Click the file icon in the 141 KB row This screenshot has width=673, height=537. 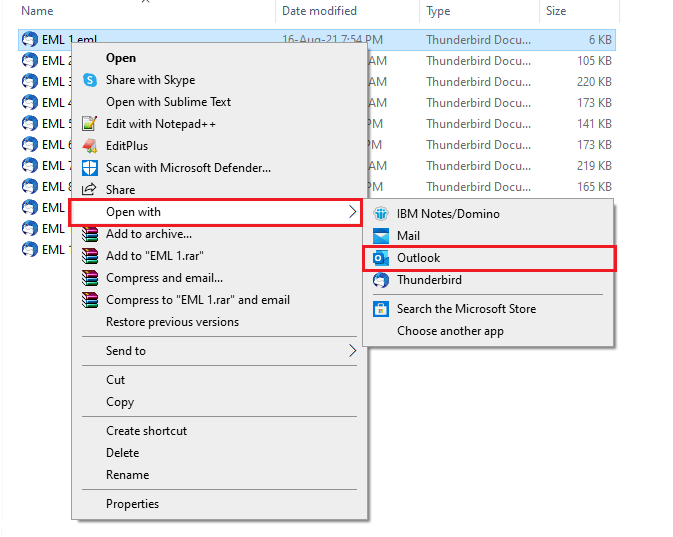pyautogui.click(x=30, y=124)
